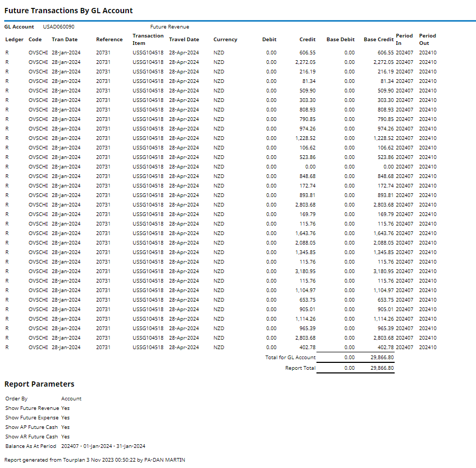
Task: Select credit value 606.55
Action: (307, 52)
